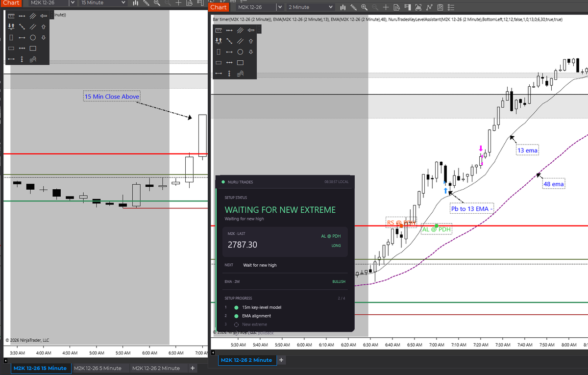Viewport: 588px width, 375px height.
Task: Select arrow line tool in 2 Minute chart palette
Action: pyautogui.click(x=229, y=51)
